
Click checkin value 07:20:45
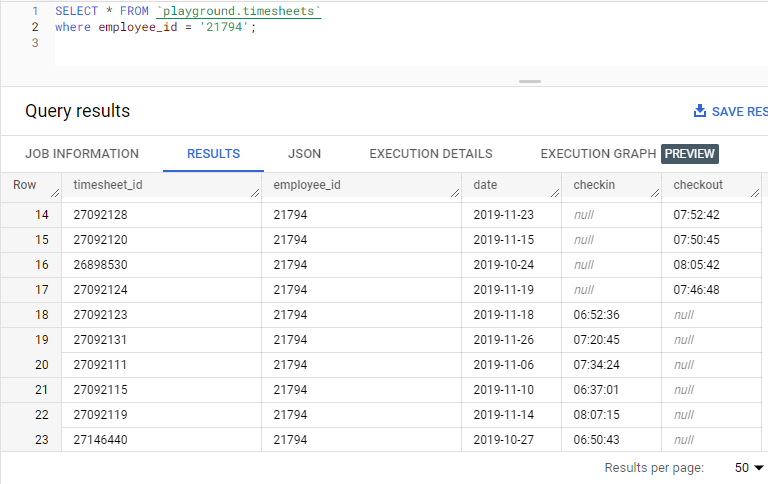tap(597, 339)
